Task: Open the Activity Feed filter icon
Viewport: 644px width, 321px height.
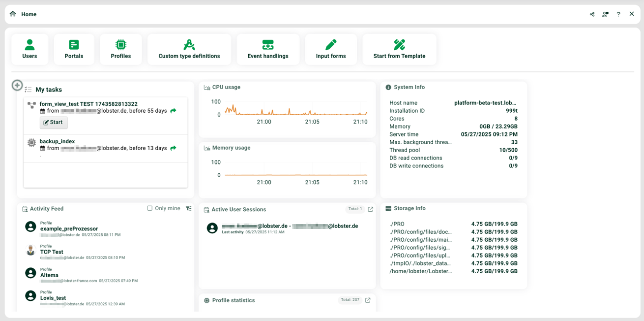Action: [189, 208]
